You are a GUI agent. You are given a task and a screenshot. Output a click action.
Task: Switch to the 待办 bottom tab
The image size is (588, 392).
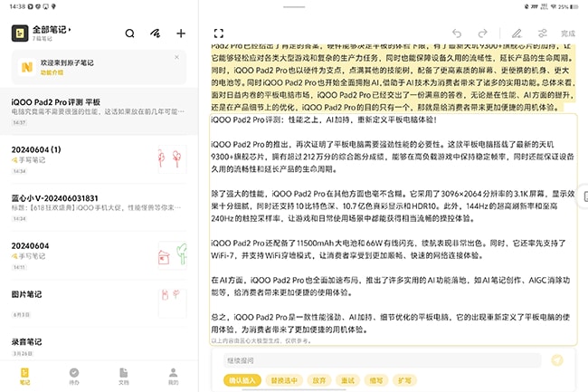coord(74,377)
